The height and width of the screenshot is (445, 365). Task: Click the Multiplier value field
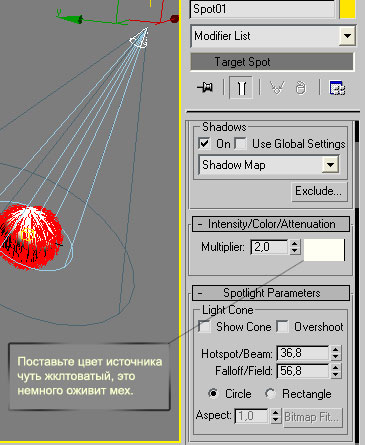click(x=269, y=247)
